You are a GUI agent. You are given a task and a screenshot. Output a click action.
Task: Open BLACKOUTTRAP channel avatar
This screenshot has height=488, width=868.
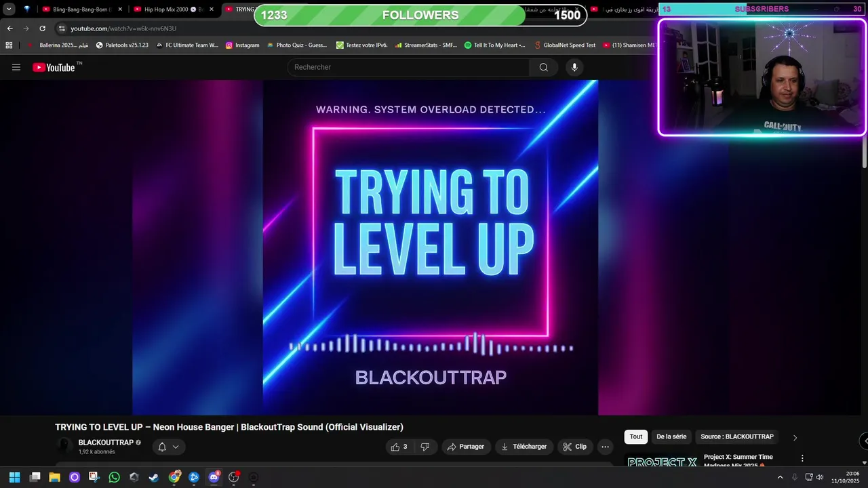tap(64, 446)
